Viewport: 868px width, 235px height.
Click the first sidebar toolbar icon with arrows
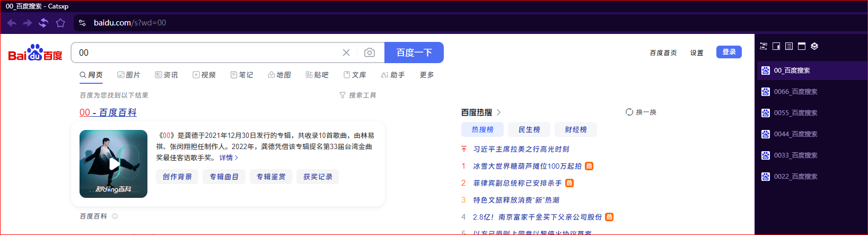point(764,46)
